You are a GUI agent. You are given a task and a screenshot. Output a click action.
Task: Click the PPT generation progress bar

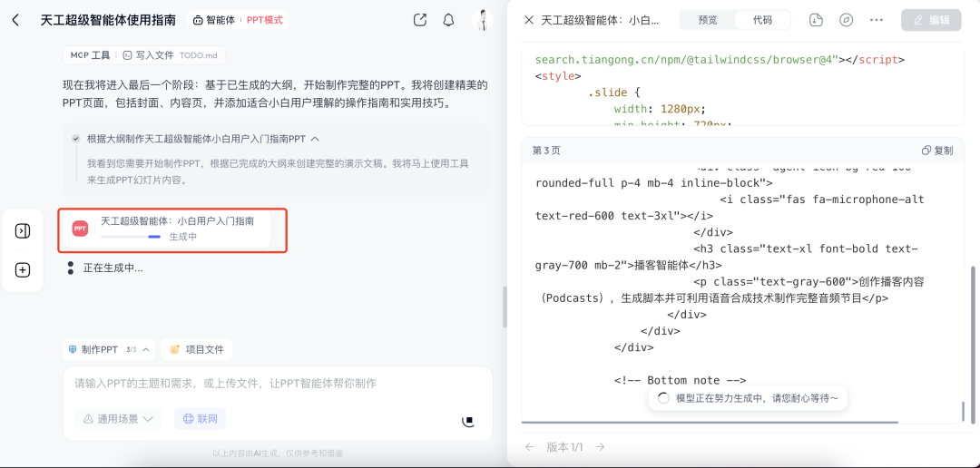tap(131, 237)
